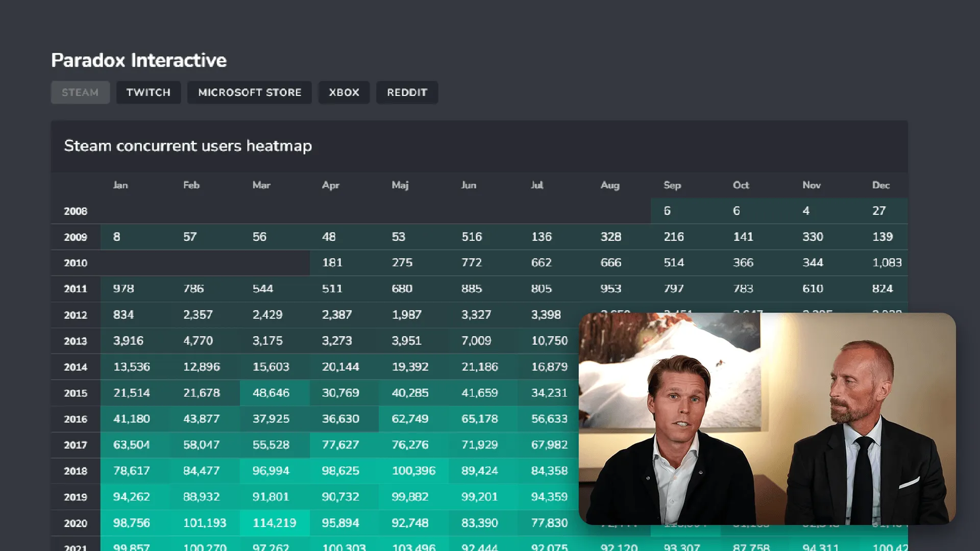Viewport: 980px width, 551px height.
Task: Click the 2015 row label
Action: pyautogui.click(x=76, y=393)
